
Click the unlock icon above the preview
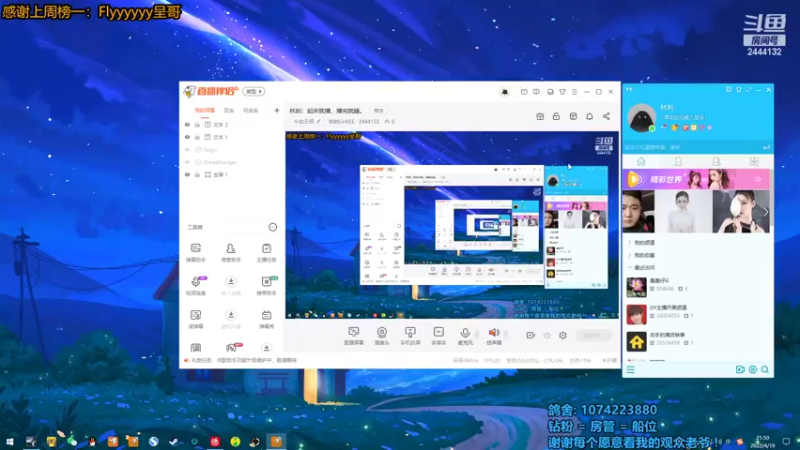(x=556, y=116)
